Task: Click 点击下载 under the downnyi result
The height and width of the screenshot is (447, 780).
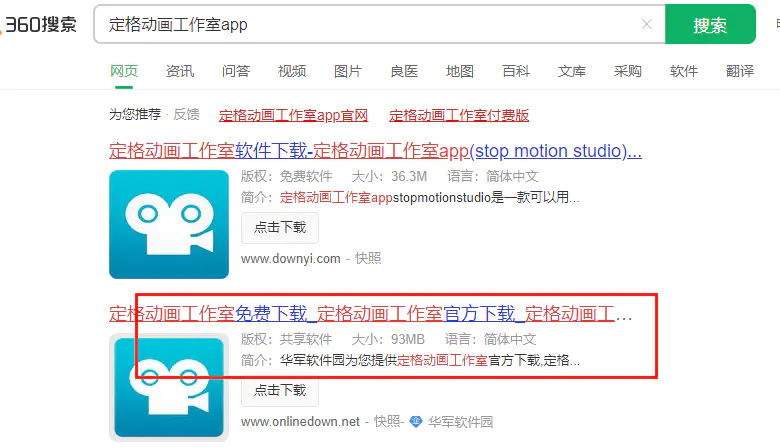Action: (280, 228)
